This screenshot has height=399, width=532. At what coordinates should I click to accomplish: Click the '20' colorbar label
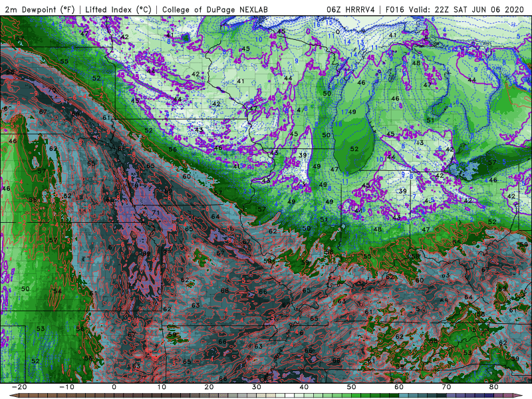click(209, 387)
